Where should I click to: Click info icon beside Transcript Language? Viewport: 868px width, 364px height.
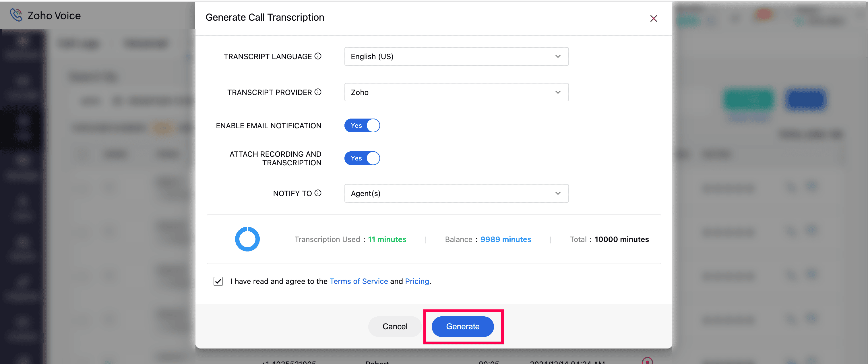pyautogui.click(x=318, y=56)
